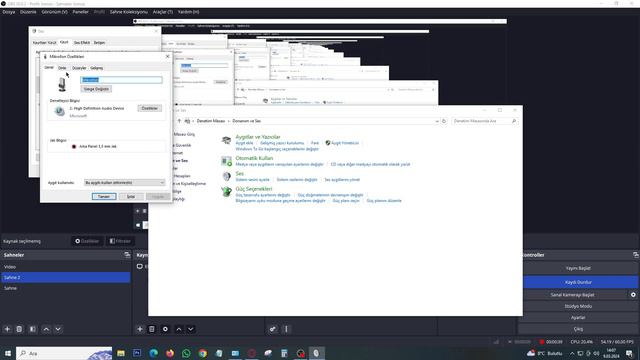Click Windows taskbar search box Ara

coord(64,353)
